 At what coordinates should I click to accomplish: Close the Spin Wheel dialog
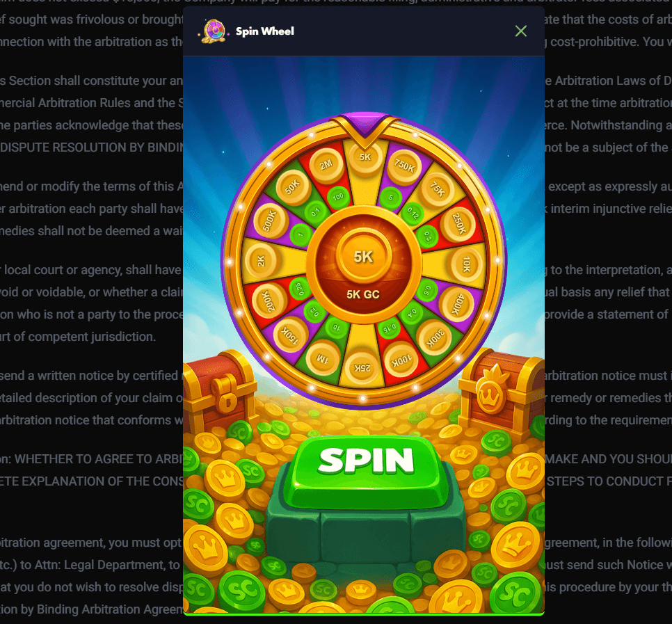(521, 31)
